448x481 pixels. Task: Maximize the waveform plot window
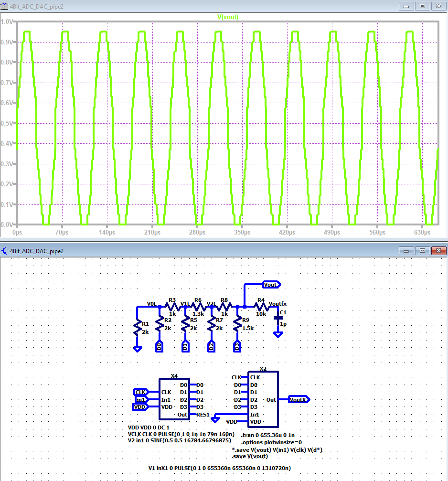422,6
